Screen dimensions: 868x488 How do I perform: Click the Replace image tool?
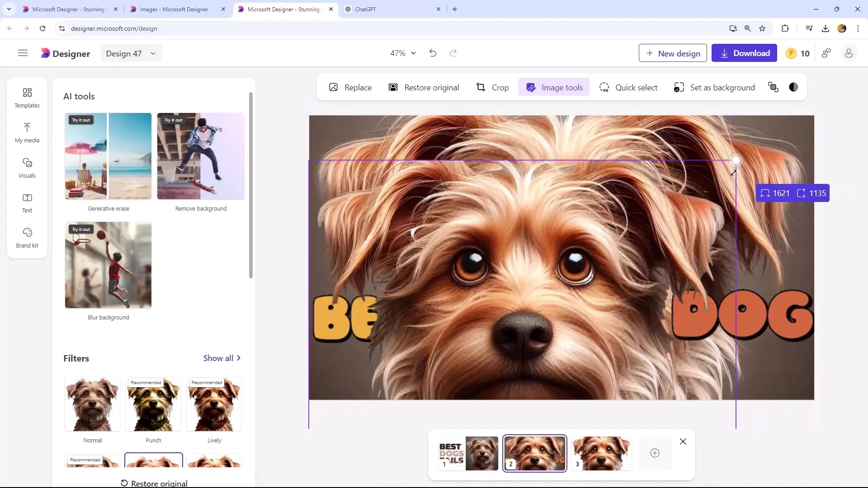click(350, 87)
